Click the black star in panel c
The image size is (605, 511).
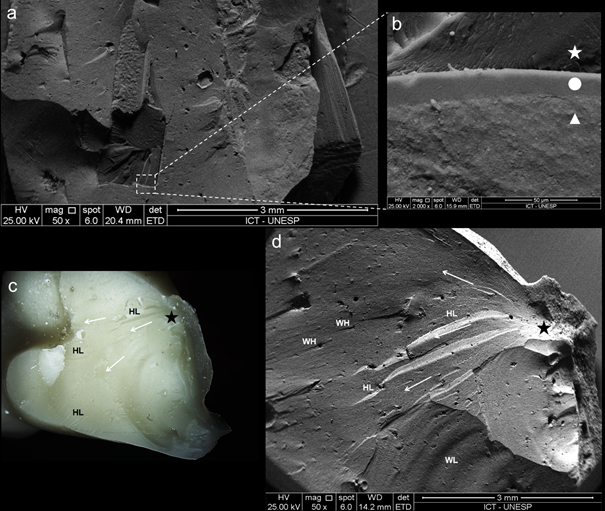[173, 317]
